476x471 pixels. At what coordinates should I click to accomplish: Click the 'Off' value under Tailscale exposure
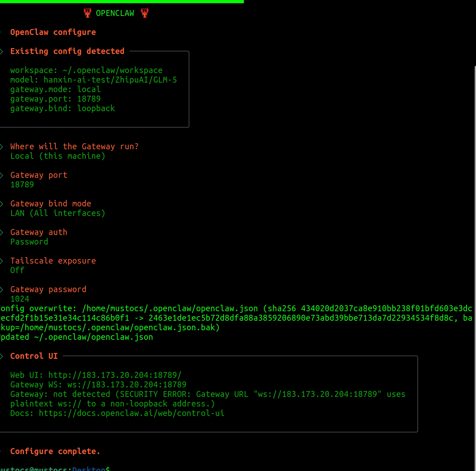[x=17, y=270]
